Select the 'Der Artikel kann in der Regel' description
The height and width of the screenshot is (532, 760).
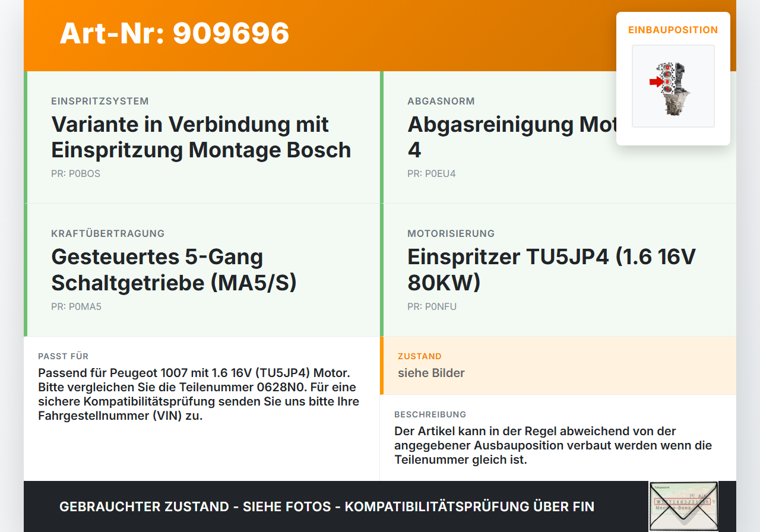pyautogui.click(x=553, y=445)
